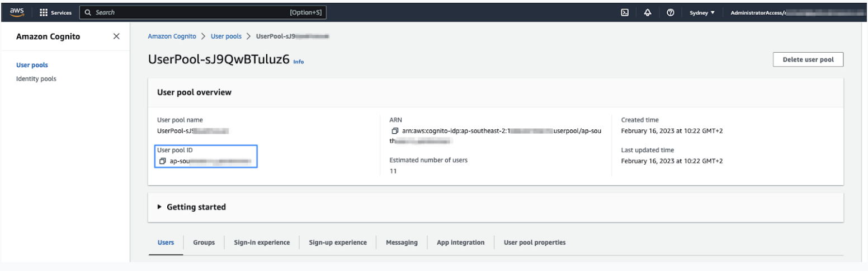Switch to the Users tab
The image size is (868, 271).
click(x=166, y=242)
